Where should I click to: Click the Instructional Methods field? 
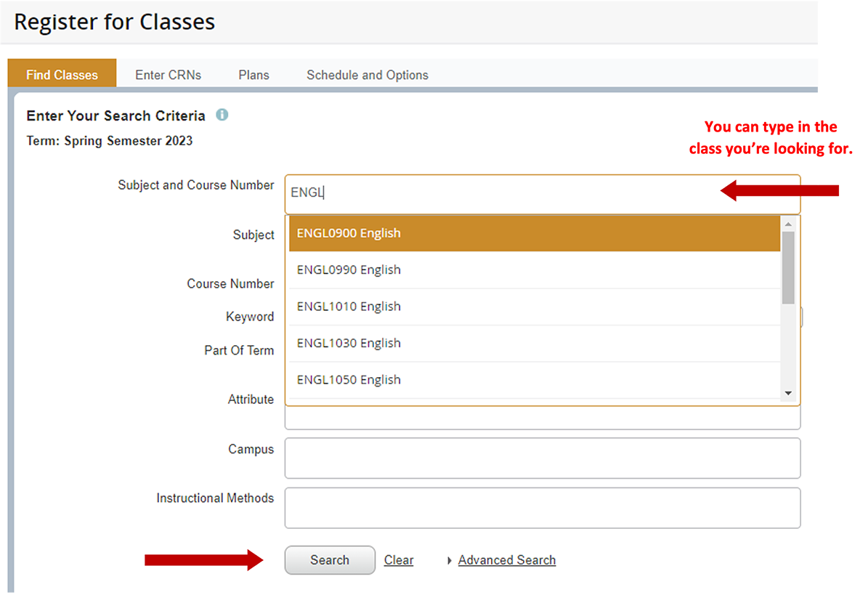click(542, 507)
